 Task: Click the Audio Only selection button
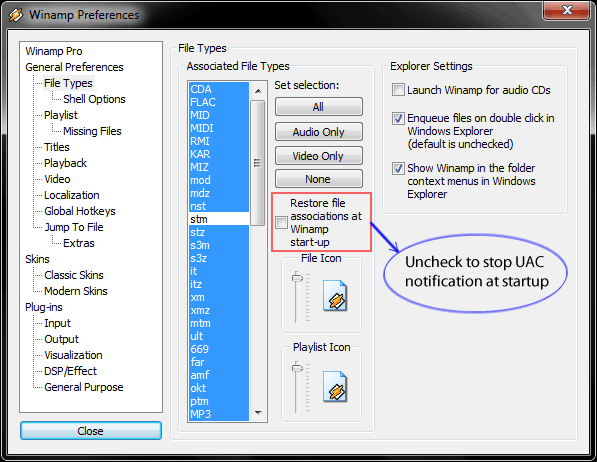(x=319, y=132)
